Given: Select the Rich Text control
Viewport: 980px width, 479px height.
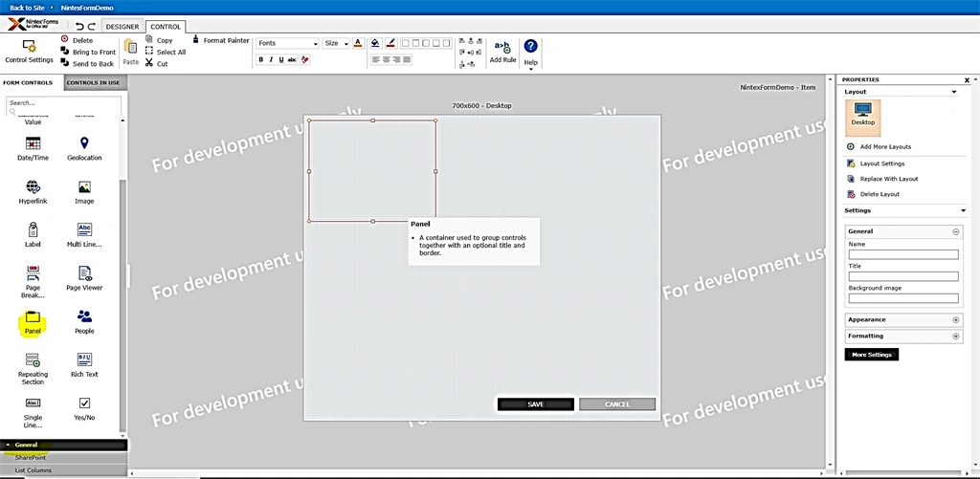Looking at the screenshot, I should 84,365.
